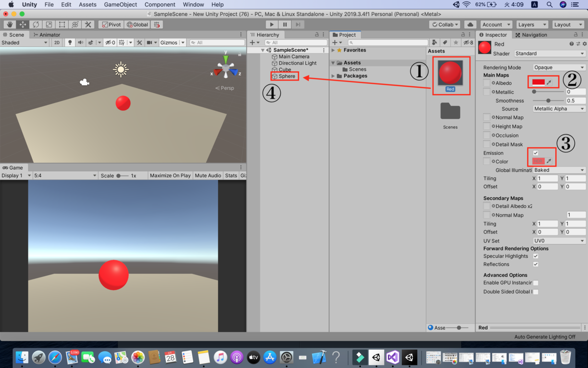Open Inspector material gear menu
588x368 pixels.
point(584,44)
